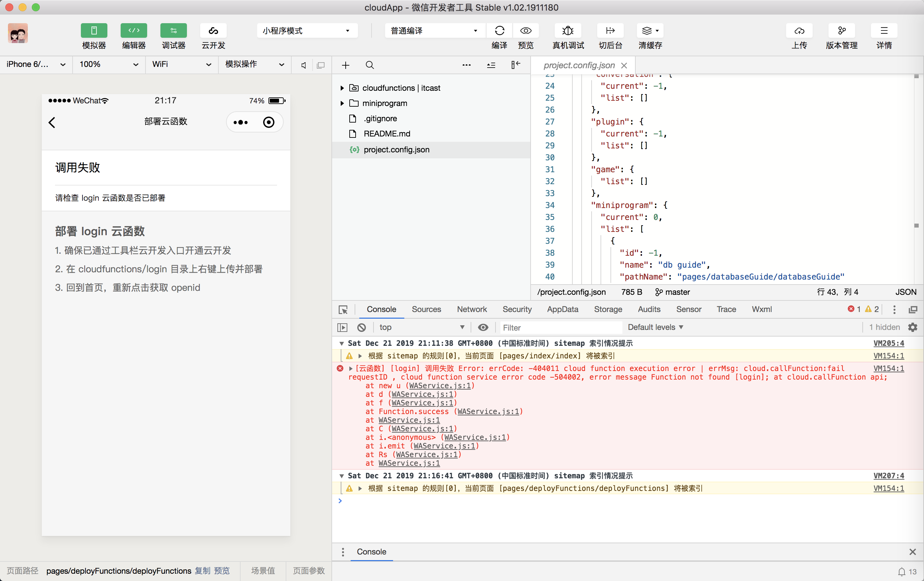Click the mini program capsule close circle
This screenshot has width=924, height=581.
coord(268,122)
